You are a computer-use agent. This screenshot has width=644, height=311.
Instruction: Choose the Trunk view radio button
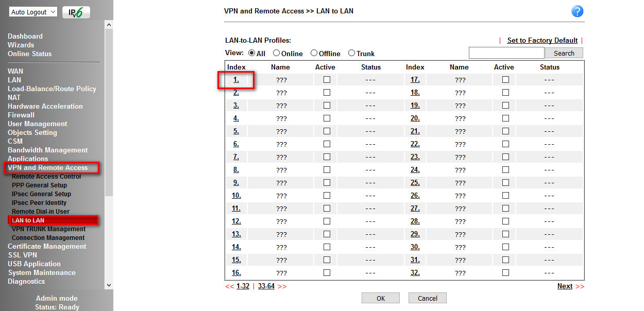coord(351,53)
